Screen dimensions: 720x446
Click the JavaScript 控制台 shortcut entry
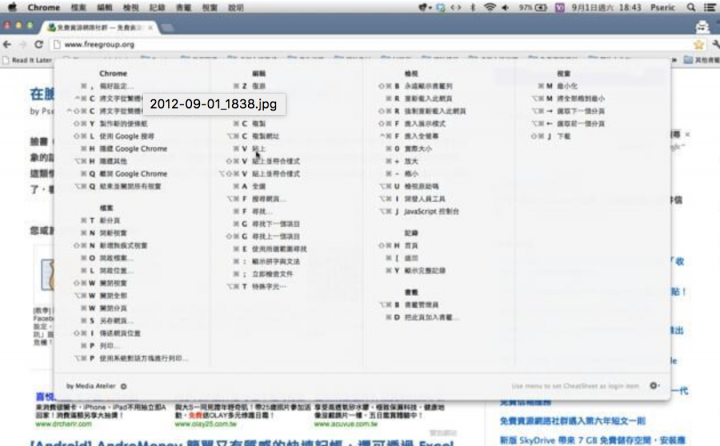coord(419,211)
